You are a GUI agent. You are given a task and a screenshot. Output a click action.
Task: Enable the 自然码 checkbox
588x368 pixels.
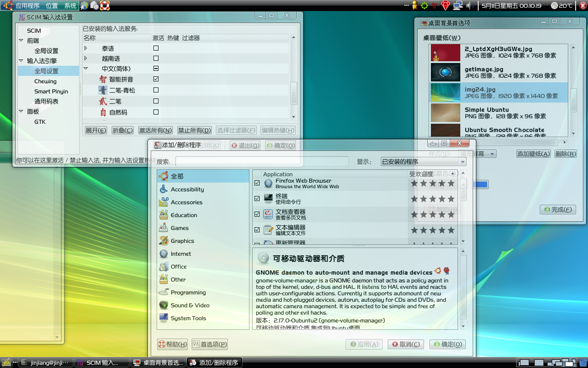tap(156, 112)
